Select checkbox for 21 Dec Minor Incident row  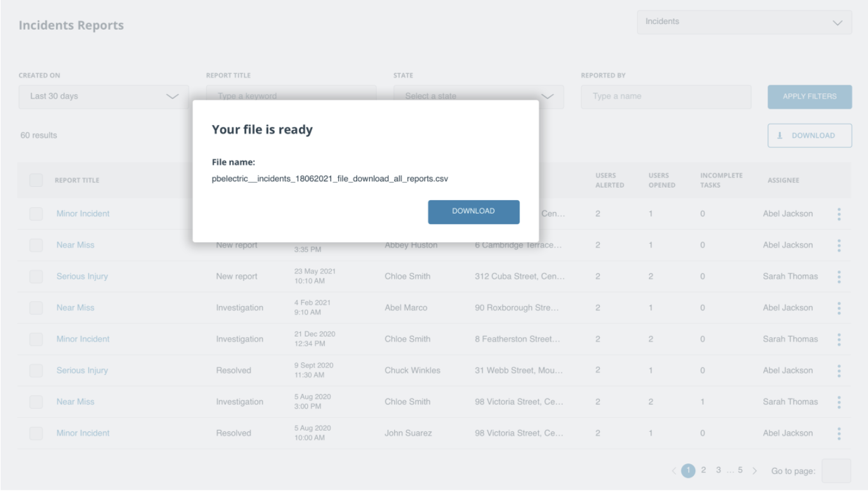pos(36,339)
